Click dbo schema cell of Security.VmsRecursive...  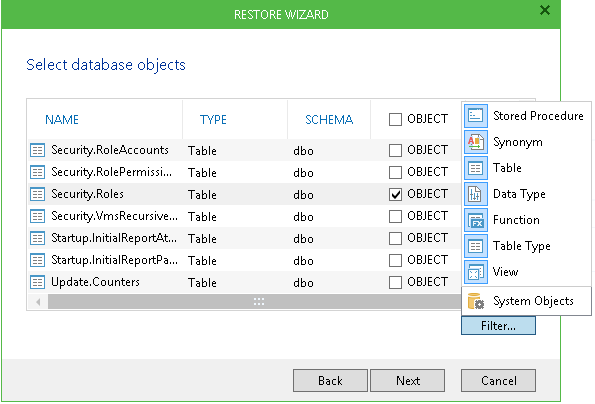click(303, 217)
